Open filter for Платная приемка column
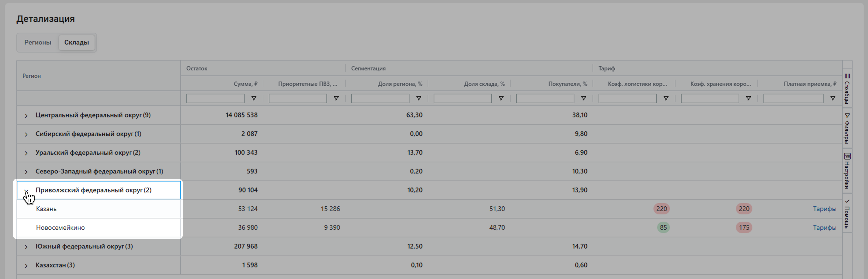 [832, 98]
